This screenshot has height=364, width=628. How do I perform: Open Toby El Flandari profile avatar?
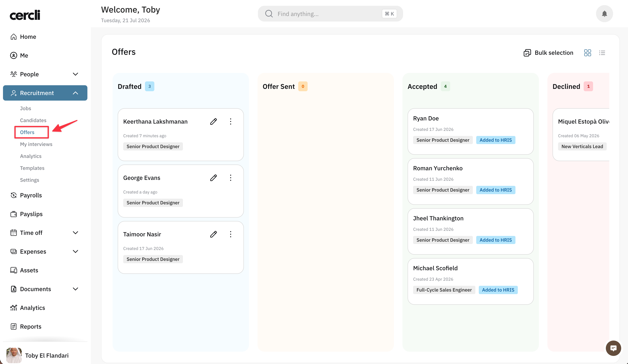pos(14,355)
